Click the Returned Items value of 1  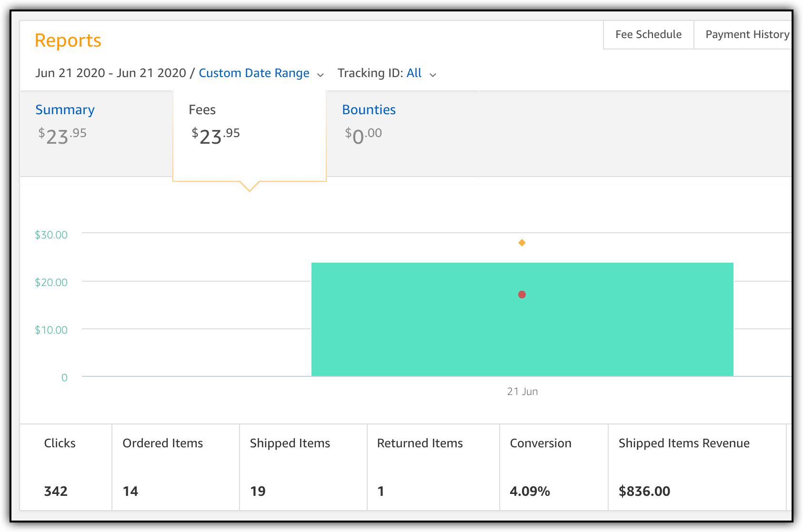click(381, 491)
